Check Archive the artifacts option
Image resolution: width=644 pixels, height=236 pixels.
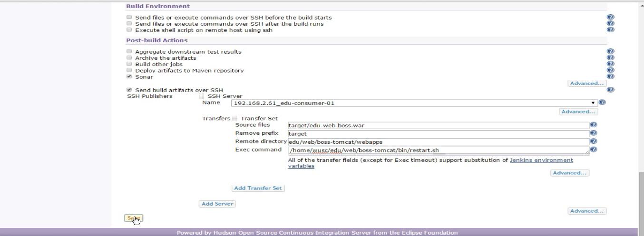129,57
